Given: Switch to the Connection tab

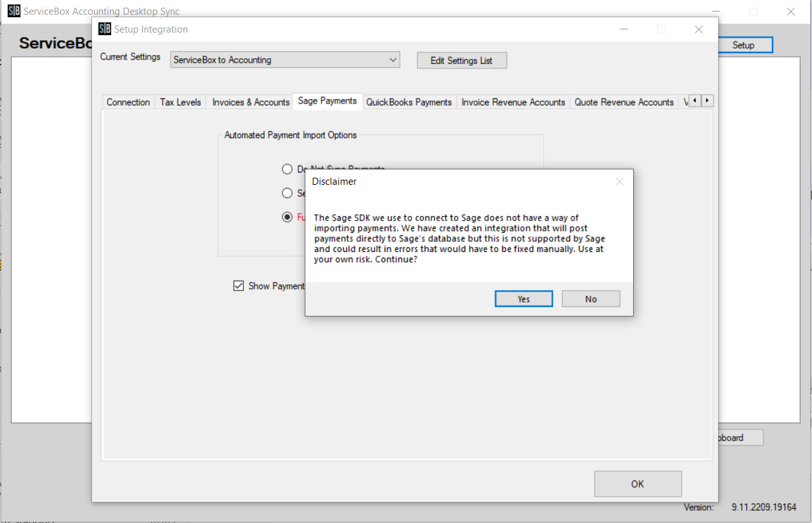Looking at the screenshot, I should click(x=128, y=102).
